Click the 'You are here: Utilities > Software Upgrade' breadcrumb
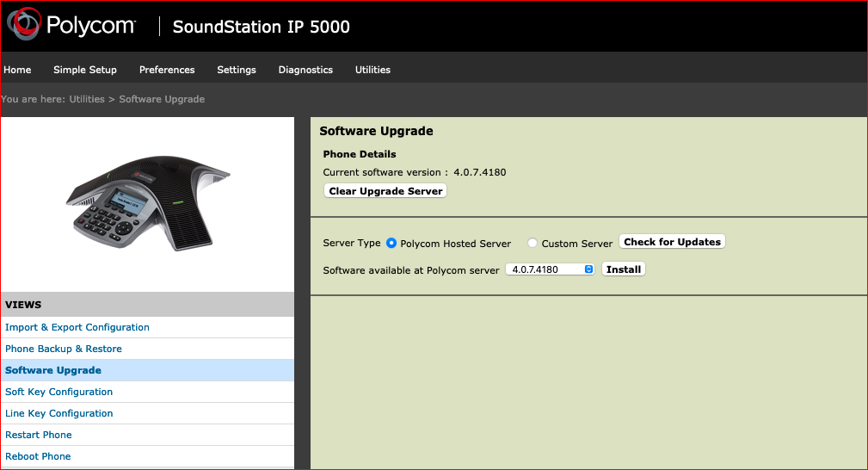The width and height of the screenshot is (868, 470). coord(103,99)
